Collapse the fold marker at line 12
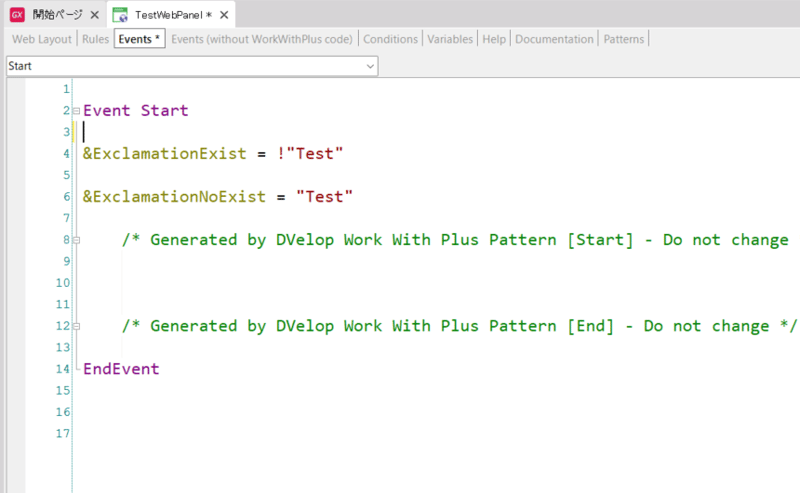 pos(76,327)
